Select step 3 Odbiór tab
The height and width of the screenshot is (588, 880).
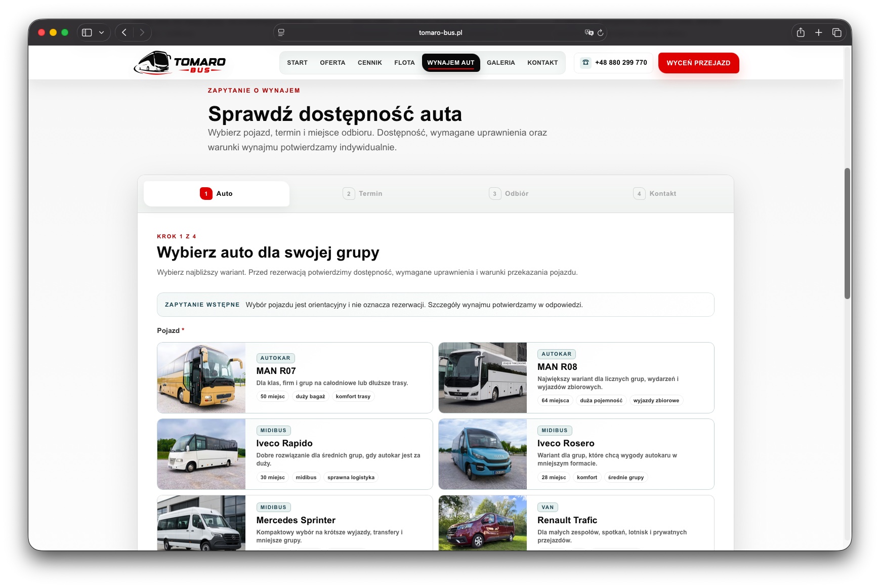pos(509,194)
